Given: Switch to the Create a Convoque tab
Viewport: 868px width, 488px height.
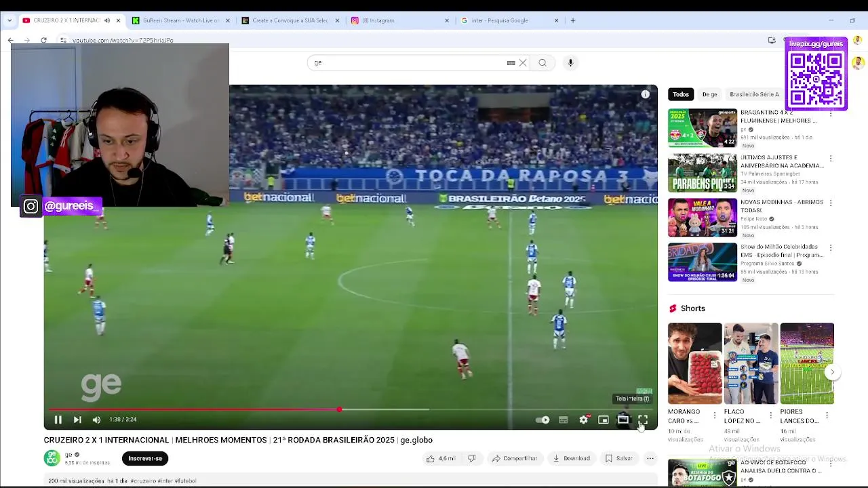Looking at the screenshot, I should coord(290,20).
